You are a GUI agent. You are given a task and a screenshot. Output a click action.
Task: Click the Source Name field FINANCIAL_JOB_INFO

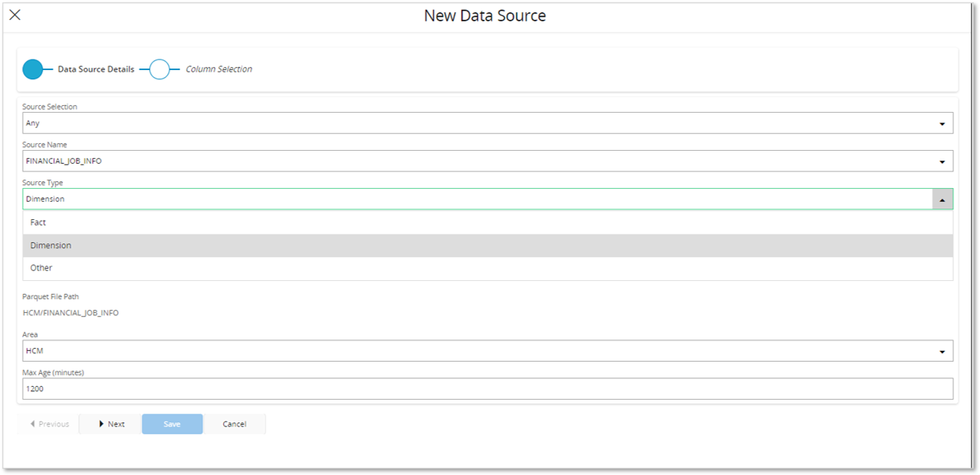click(472, 161)
